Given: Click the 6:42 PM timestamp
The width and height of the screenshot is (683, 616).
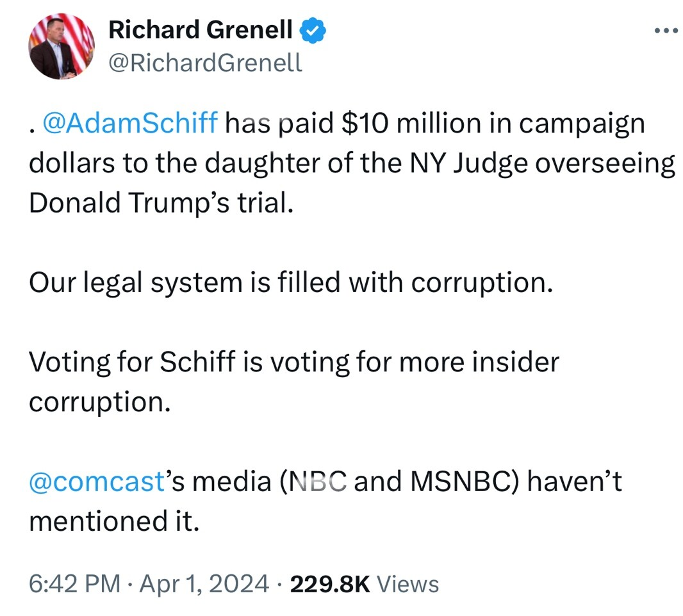Looking at the screenshot, I should point(75,584).
